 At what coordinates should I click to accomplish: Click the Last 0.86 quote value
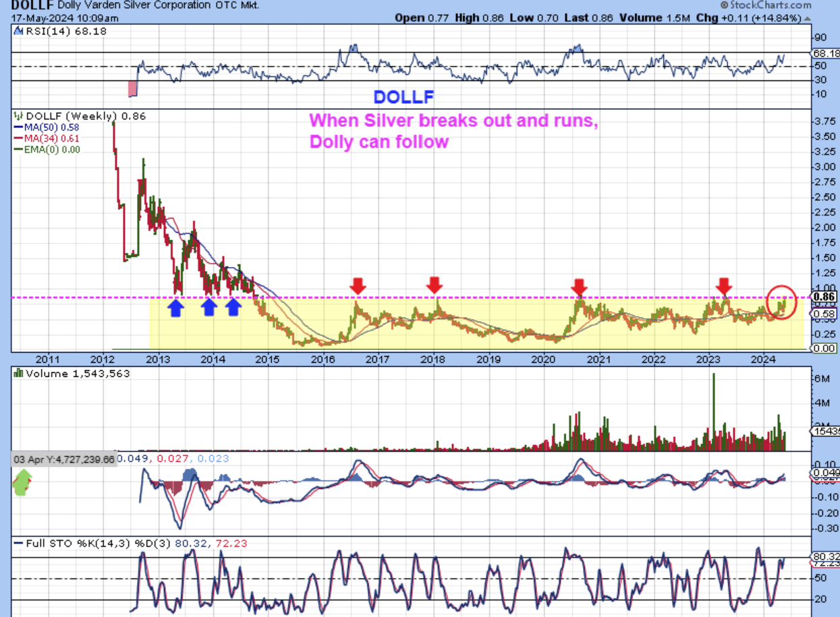(589, 18)
